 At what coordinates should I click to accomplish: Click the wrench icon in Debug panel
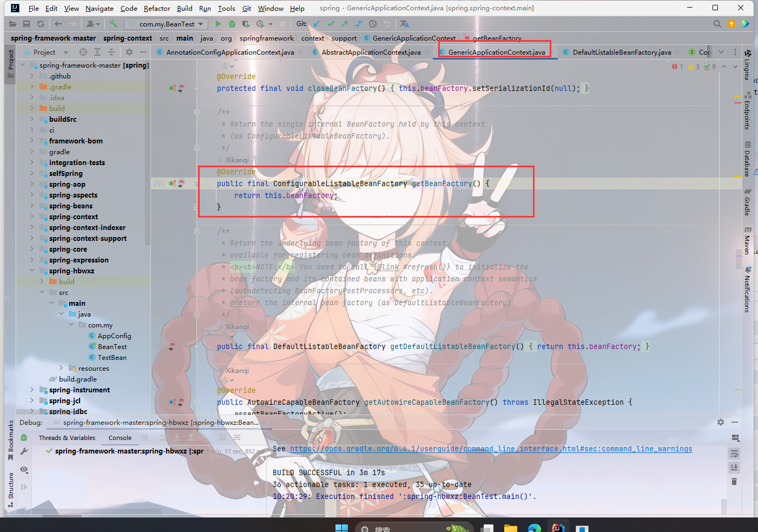pos(24,451)
